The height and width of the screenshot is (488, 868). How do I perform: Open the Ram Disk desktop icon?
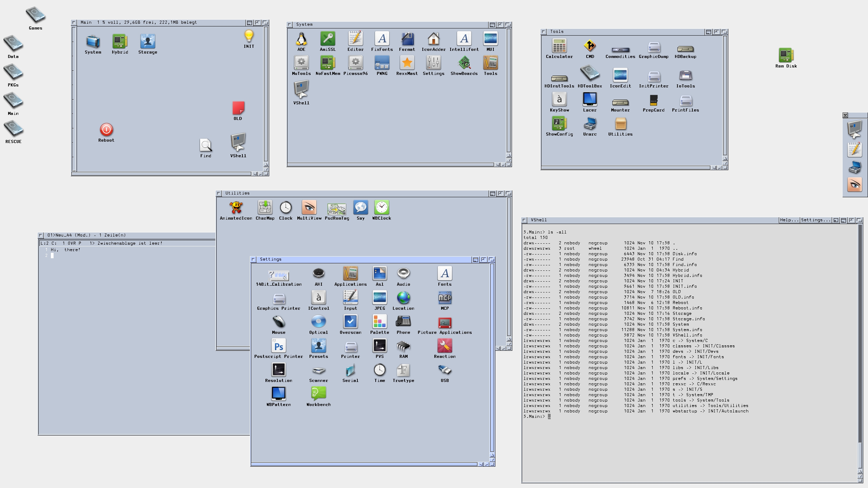[x=786, y=55]
